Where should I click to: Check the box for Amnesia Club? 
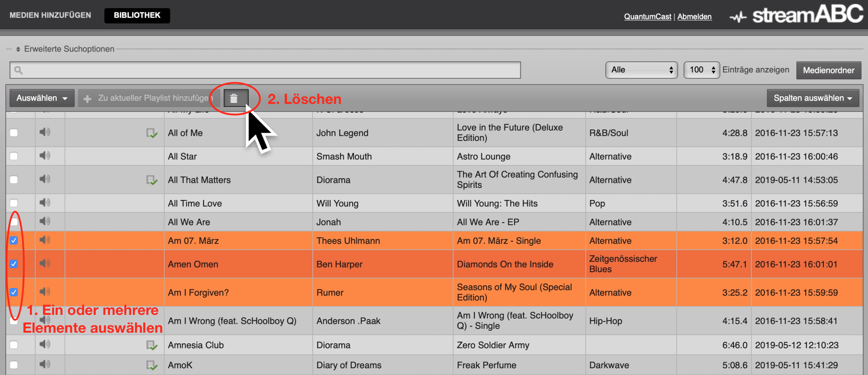14,345
